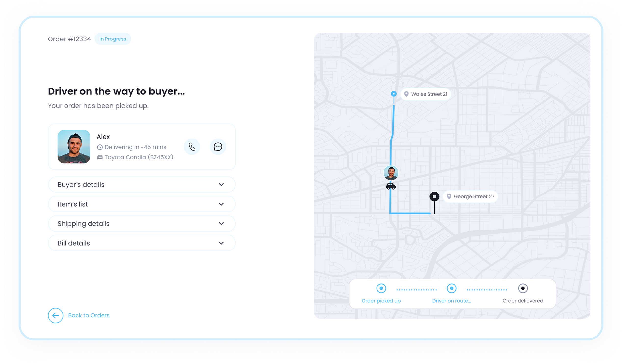
Task: Click driver avatar on the map route
Action: (x=391, y=173)
